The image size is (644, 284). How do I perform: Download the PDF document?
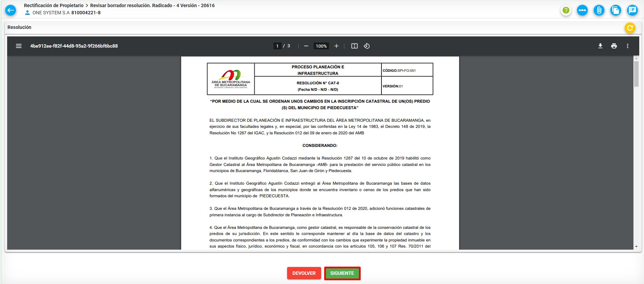pos(600,46)
